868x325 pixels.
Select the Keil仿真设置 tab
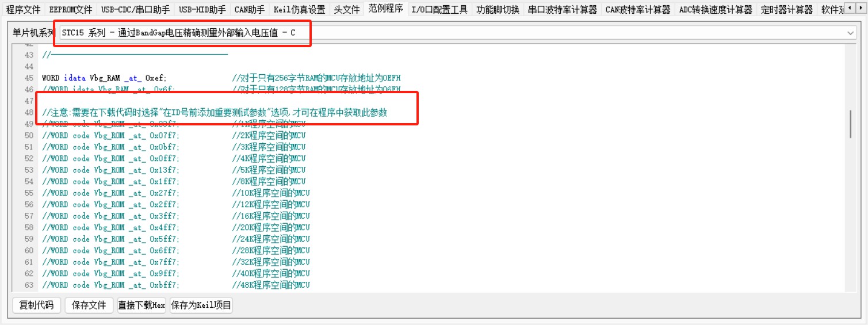click(x=299, y=9)
